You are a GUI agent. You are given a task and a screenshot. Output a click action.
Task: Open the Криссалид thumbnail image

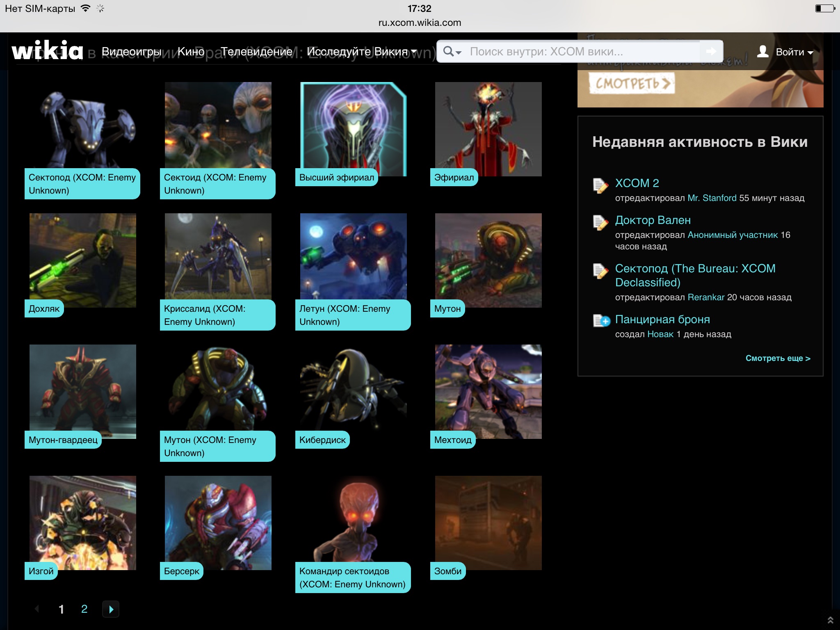218,256
